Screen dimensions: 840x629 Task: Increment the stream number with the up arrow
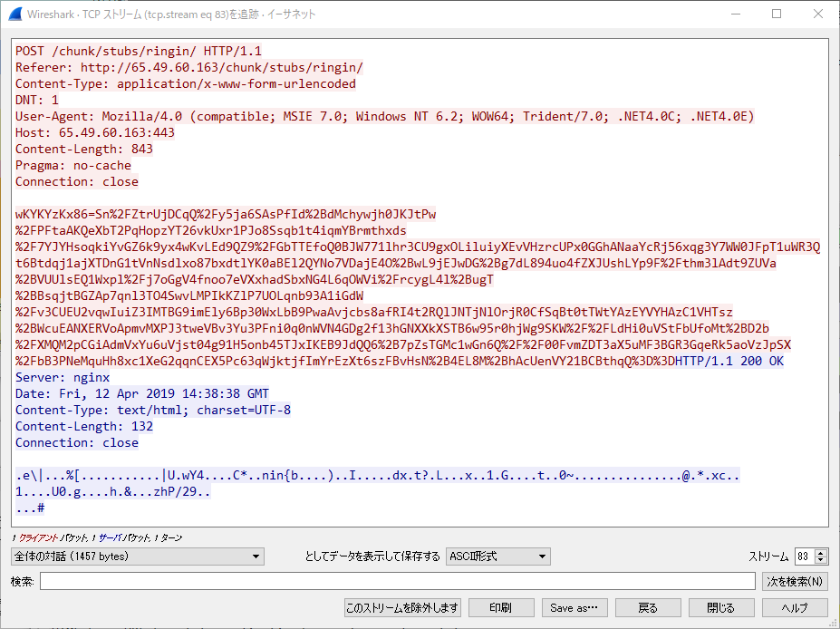(x=821, y=552)
